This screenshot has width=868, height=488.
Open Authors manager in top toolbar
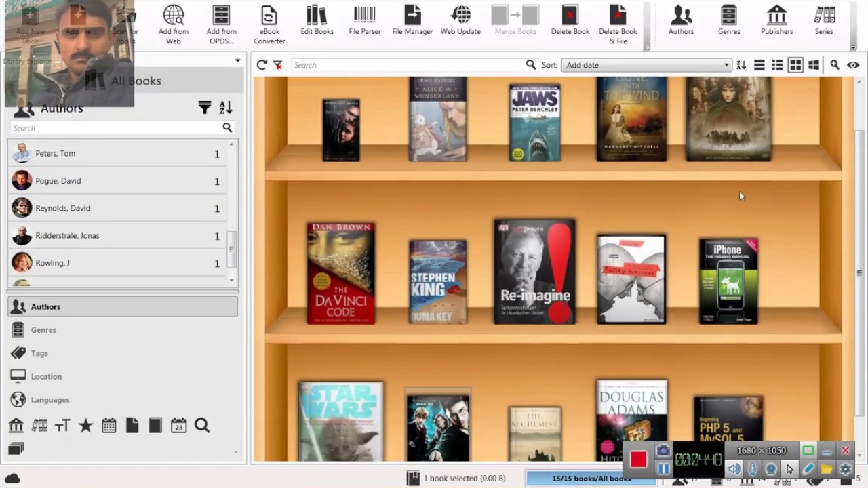681,20
